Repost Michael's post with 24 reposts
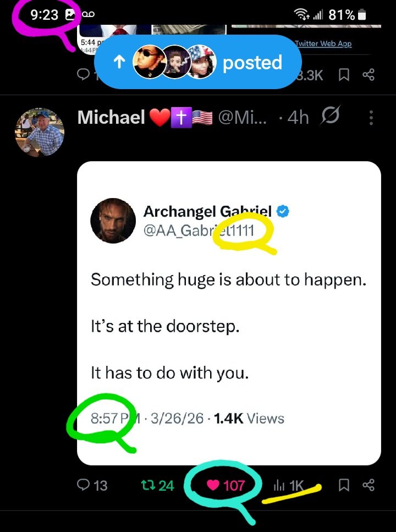The width and height of the screenshot is (396, 532). (x=158, y=485)
